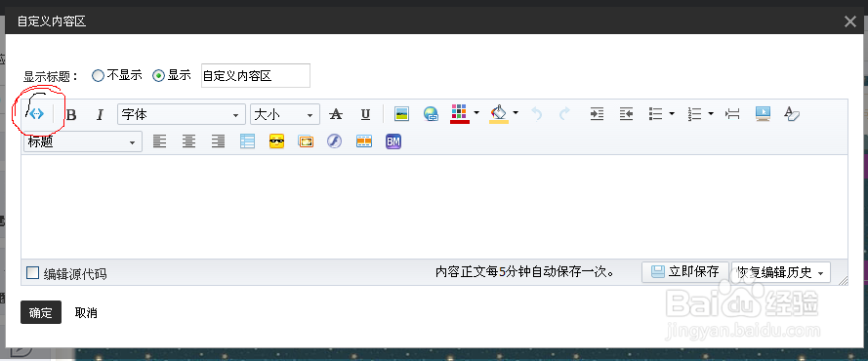Grab the editor corner grip handle
Screen dimensions: 868x361
pos(843,281)
